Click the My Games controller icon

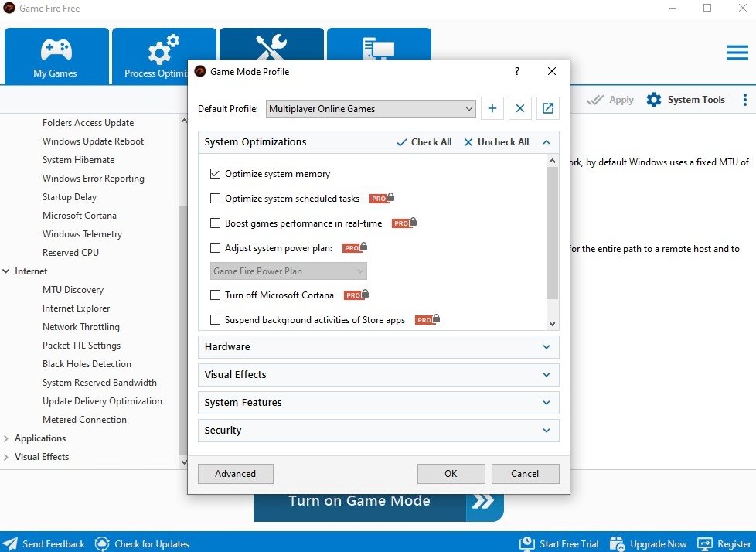pyautogui.click(x=56, y=49)
